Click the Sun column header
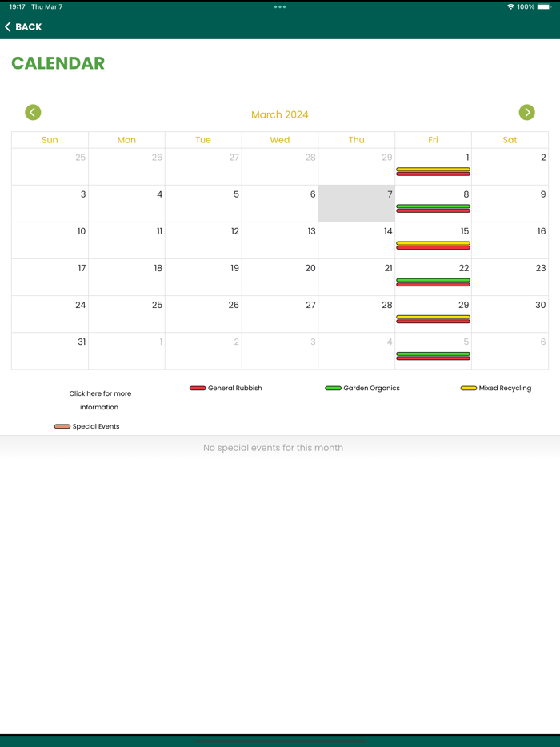Viewport: 560px width, 747px height. [x=50, y=140]
